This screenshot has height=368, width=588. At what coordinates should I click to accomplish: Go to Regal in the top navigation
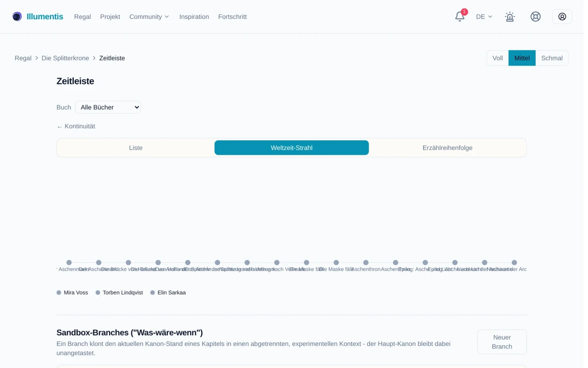[82, 17]
